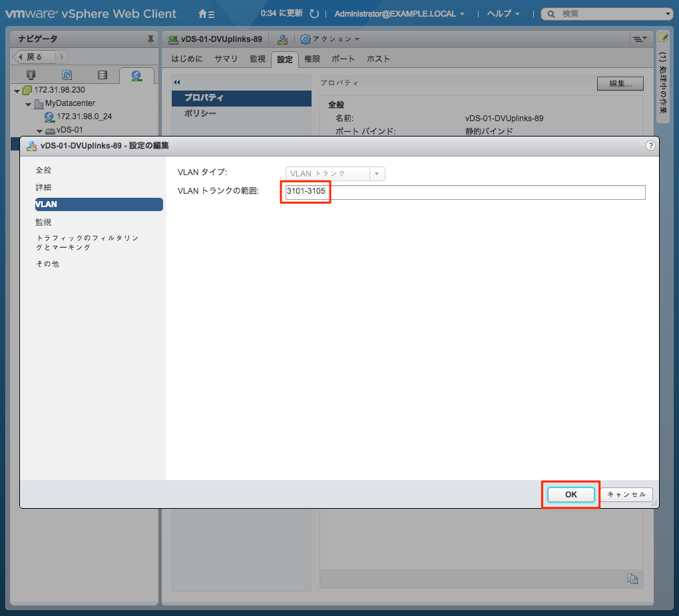Go back with the 戻る button
679x616 pixels.
pyautogui.click(x=34, y=57)
